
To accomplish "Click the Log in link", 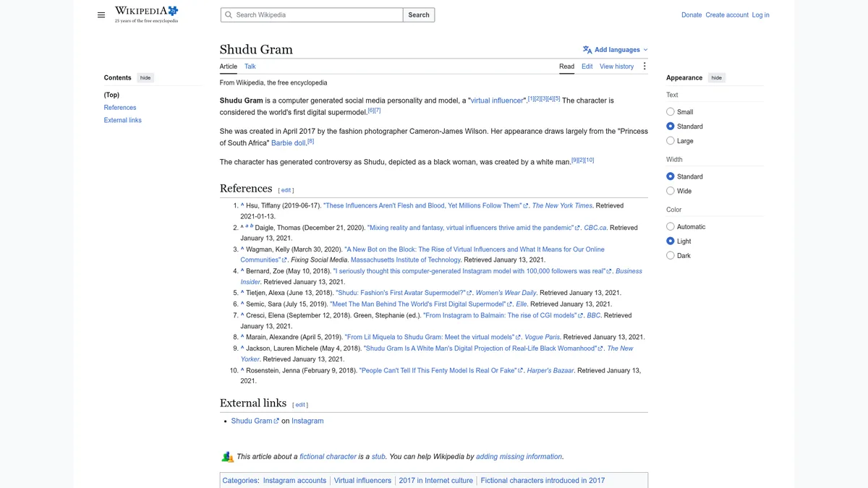I will click(761, 14).
